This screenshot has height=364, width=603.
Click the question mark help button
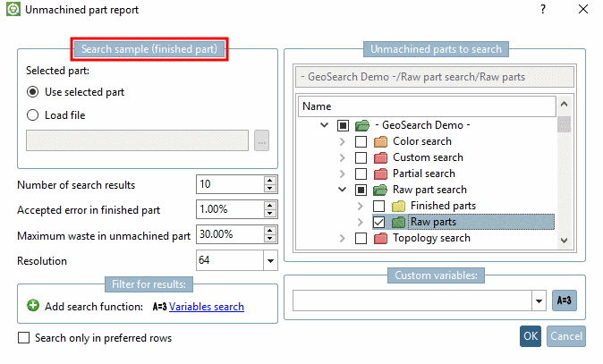click(x=543, y=9)
